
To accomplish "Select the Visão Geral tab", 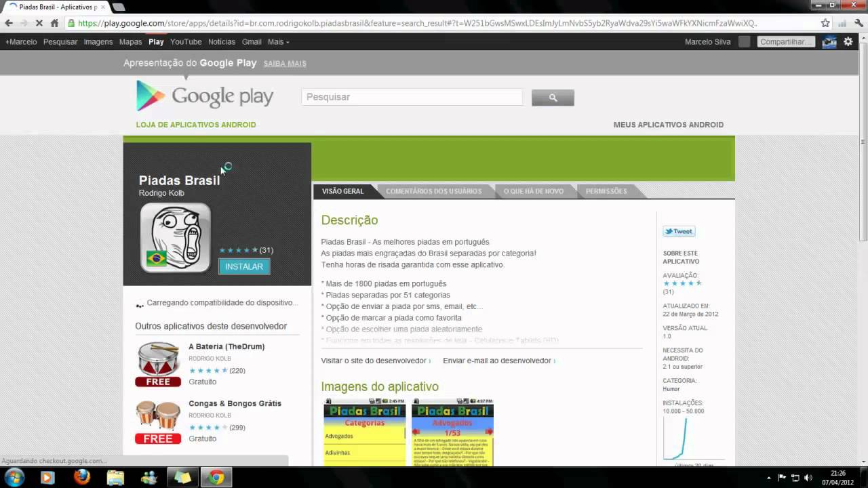I will point(342,191).
